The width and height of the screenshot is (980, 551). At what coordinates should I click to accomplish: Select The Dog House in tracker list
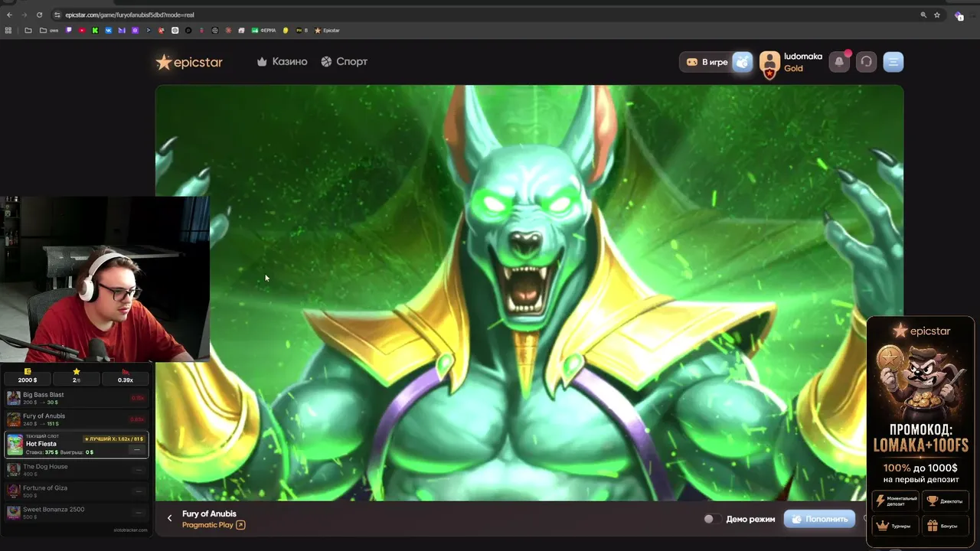pos(77,470)
